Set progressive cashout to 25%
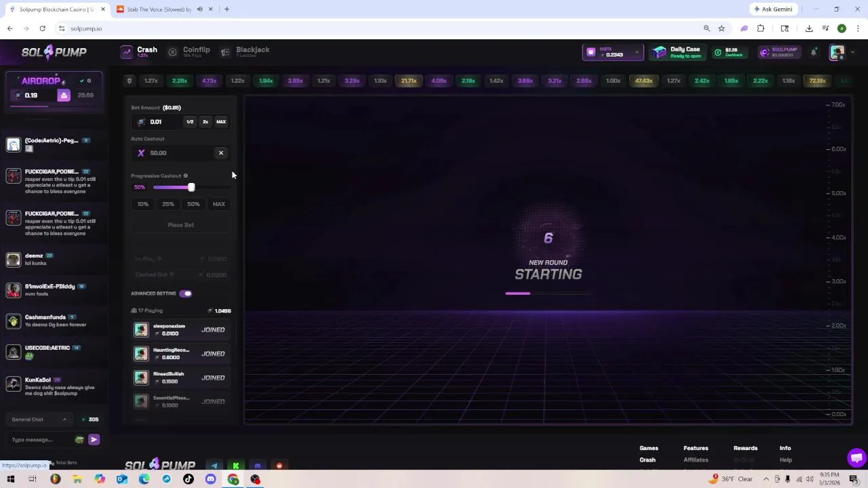 (168, 204)
